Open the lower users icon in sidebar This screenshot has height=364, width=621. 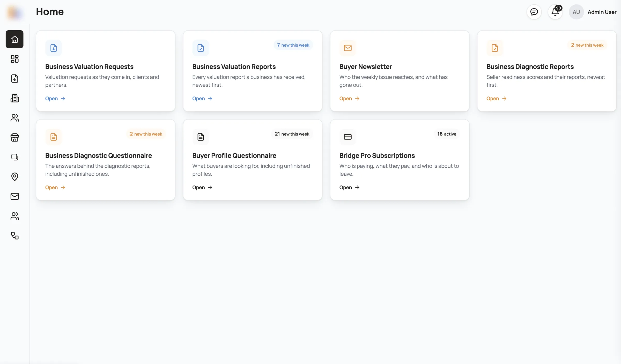pos(14,216)
